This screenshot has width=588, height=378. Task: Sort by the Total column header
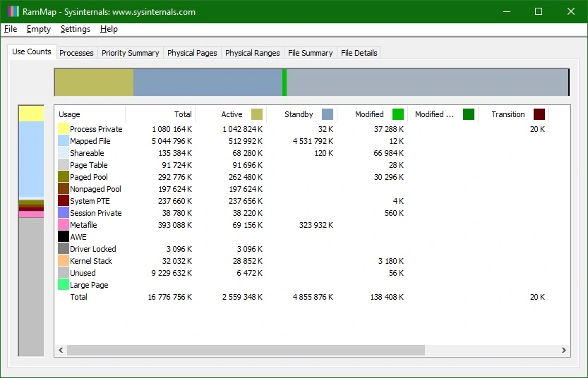pyautogui.click(x=160, y=114)
